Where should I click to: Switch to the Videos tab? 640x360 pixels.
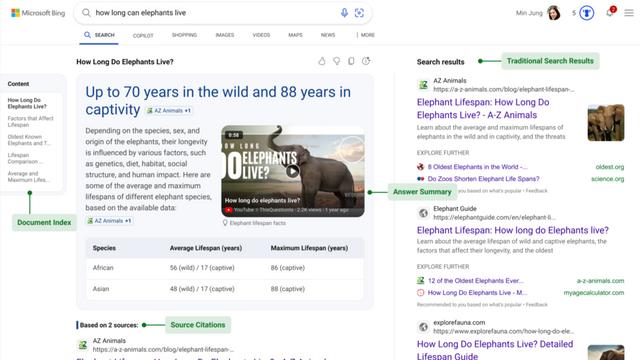[261, 35]
